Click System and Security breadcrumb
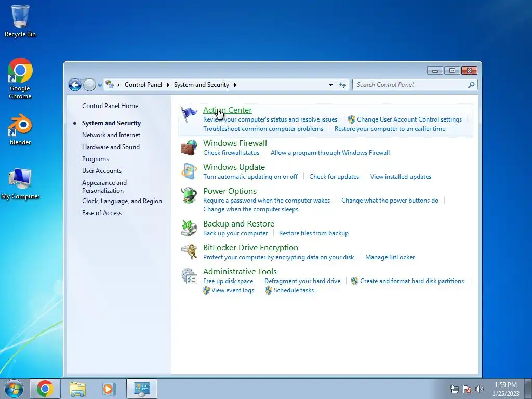This screenshot has height=399, width=532. point(202,85)
